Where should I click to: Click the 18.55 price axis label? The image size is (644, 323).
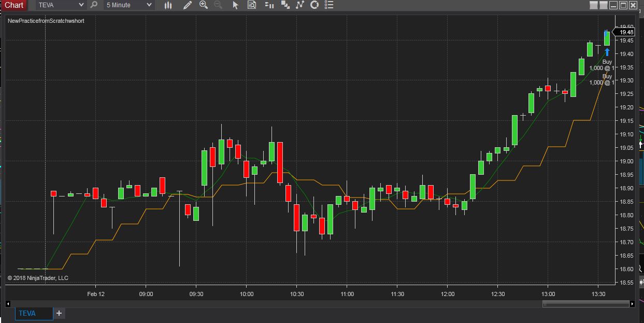(626, 283)
